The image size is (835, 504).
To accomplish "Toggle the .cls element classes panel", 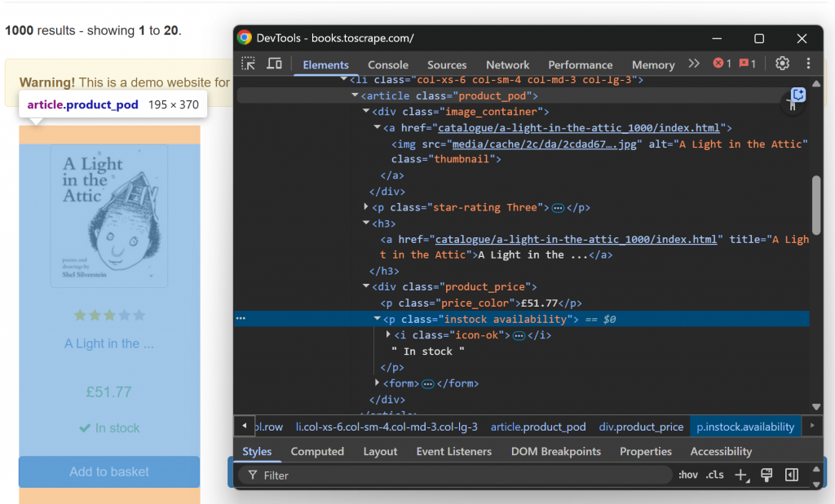I will point(715,475).
